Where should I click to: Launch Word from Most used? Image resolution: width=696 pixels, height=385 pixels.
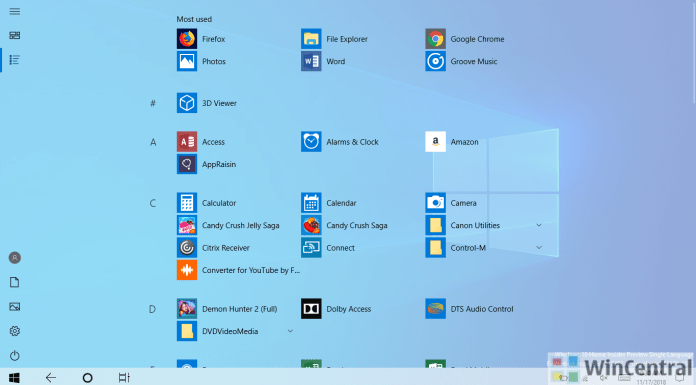click(x=311, y=61)
